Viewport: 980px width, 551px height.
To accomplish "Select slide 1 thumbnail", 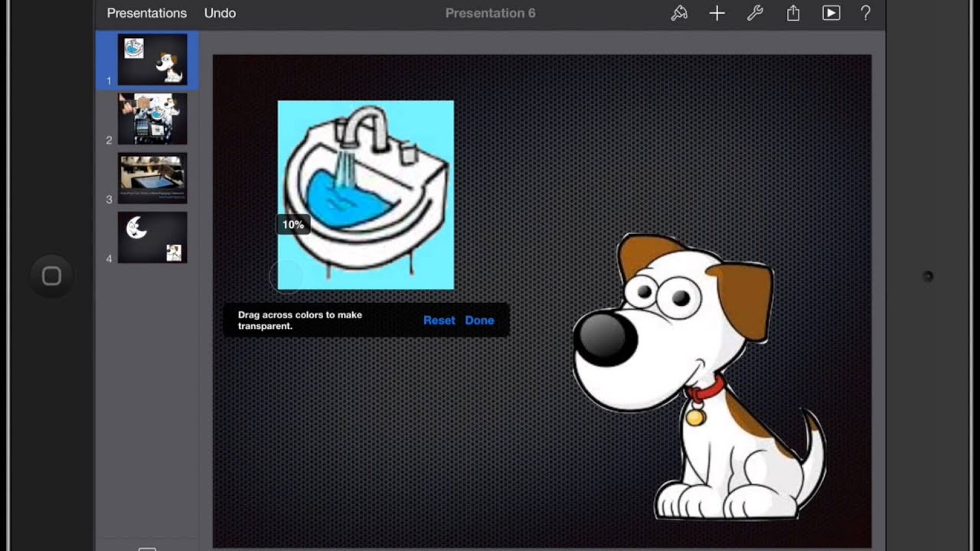I will pyautogui.click(x=152, y=59).
